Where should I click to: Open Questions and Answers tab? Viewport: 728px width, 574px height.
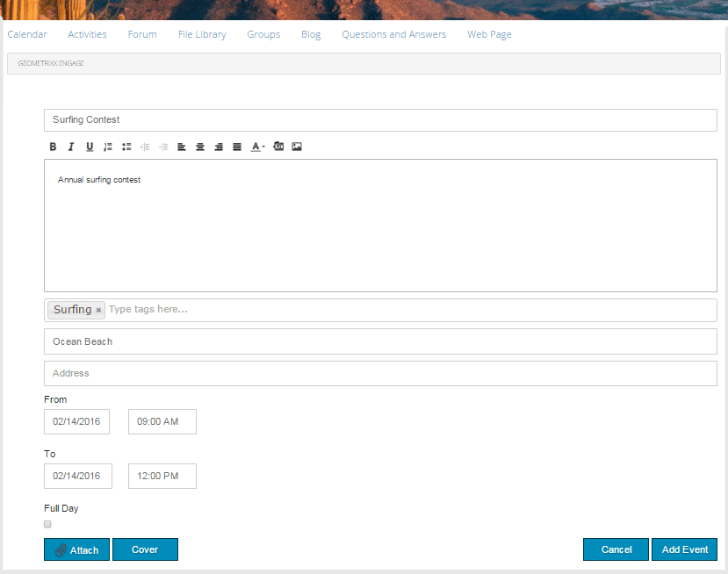pyautogui.click(x=393, y=34)
